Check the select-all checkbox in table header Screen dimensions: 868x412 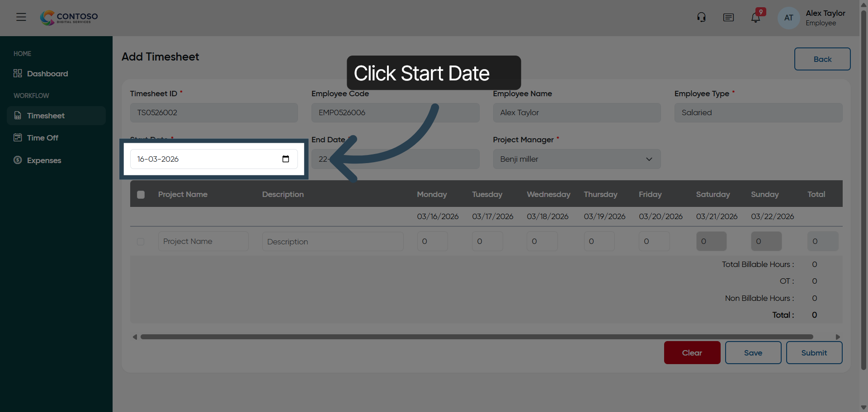141,195
